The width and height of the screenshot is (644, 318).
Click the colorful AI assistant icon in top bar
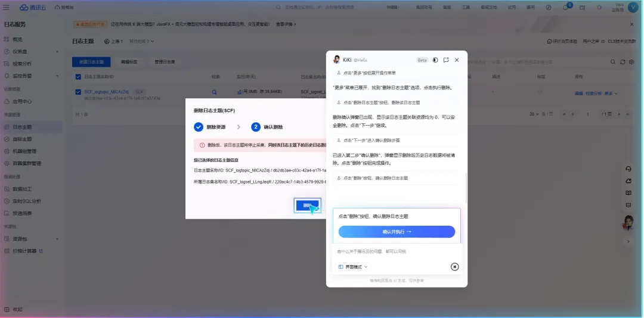tap(599, 7)
